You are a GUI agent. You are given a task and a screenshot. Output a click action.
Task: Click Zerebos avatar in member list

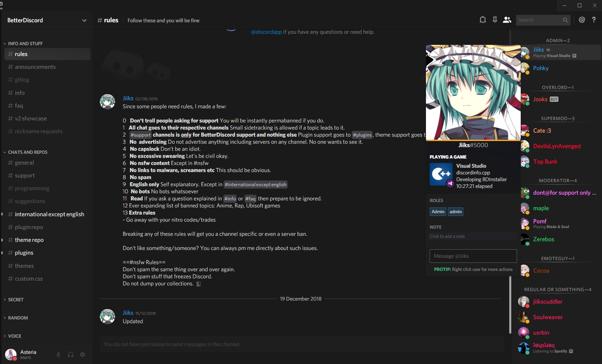click(525, 239)
